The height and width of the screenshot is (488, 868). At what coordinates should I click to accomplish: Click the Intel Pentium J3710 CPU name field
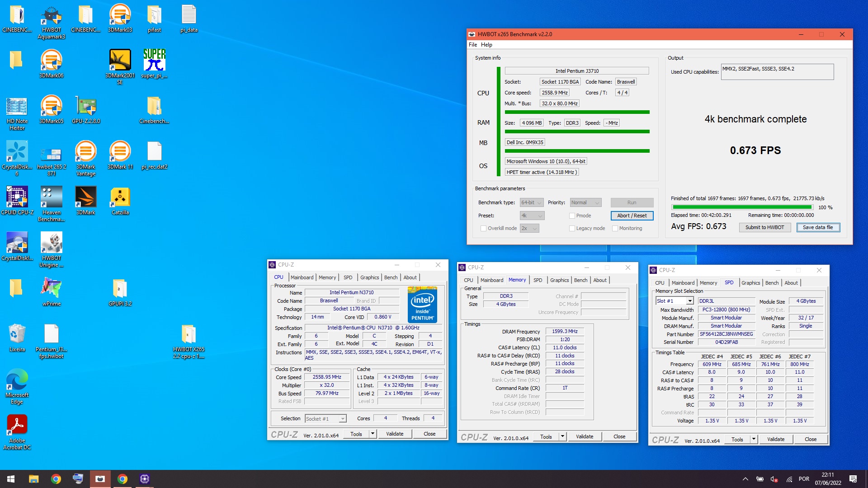tap(577, 71)
